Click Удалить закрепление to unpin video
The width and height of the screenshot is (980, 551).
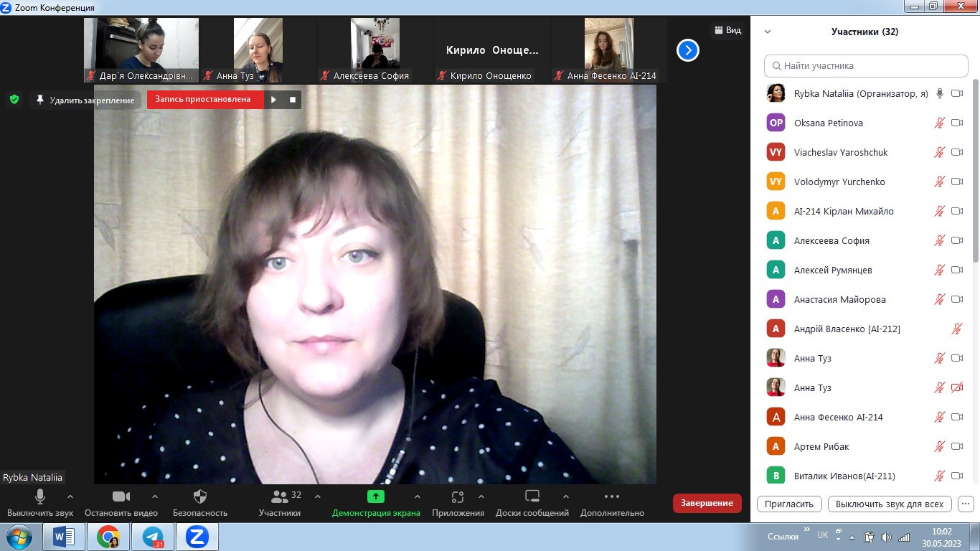pyautogui.click(x=85, y=100)
